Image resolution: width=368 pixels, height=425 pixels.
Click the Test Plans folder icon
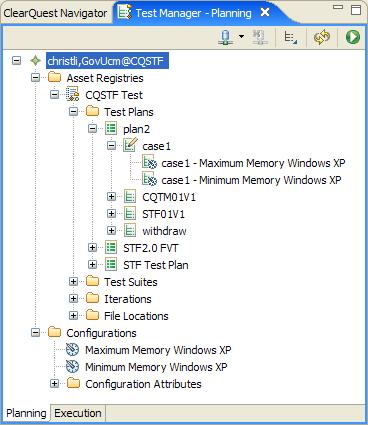pos(92,111)
